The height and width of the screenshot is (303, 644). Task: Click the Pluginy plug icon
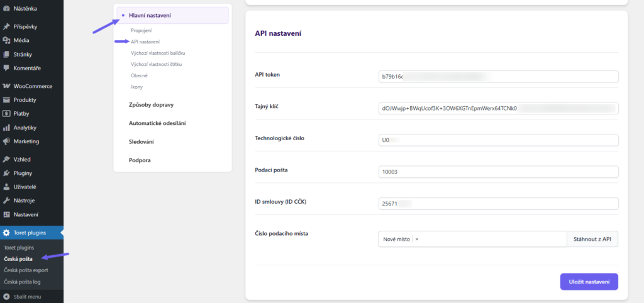[x=6, y=174]
